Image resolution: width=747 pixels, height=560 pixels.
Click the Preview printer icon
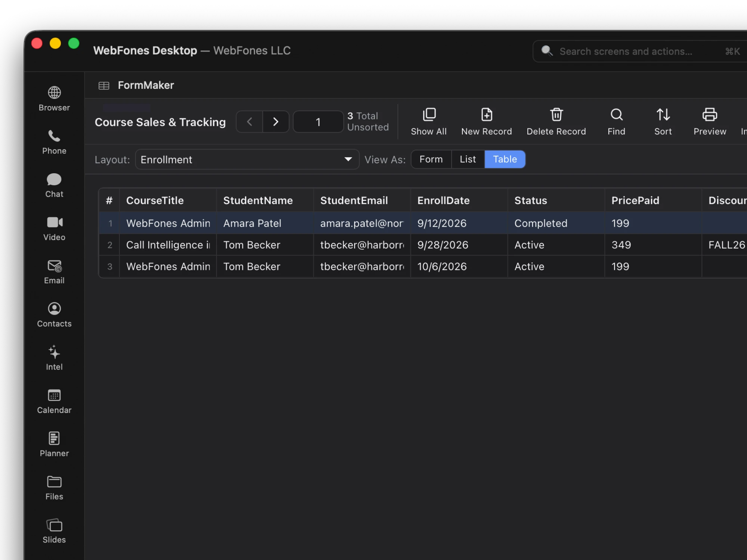point(710,115)
